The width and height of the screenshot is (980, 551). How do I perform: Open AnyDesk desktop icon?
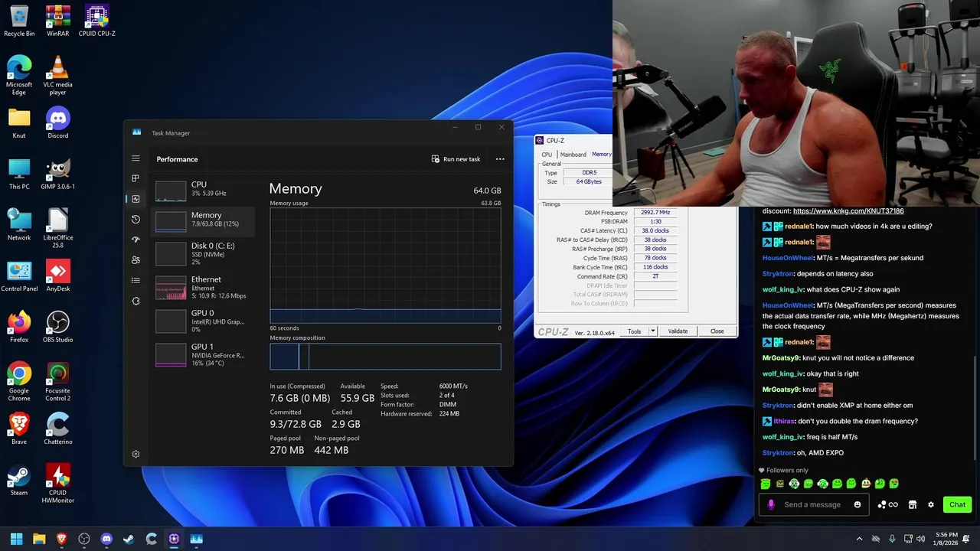[57, 275]
